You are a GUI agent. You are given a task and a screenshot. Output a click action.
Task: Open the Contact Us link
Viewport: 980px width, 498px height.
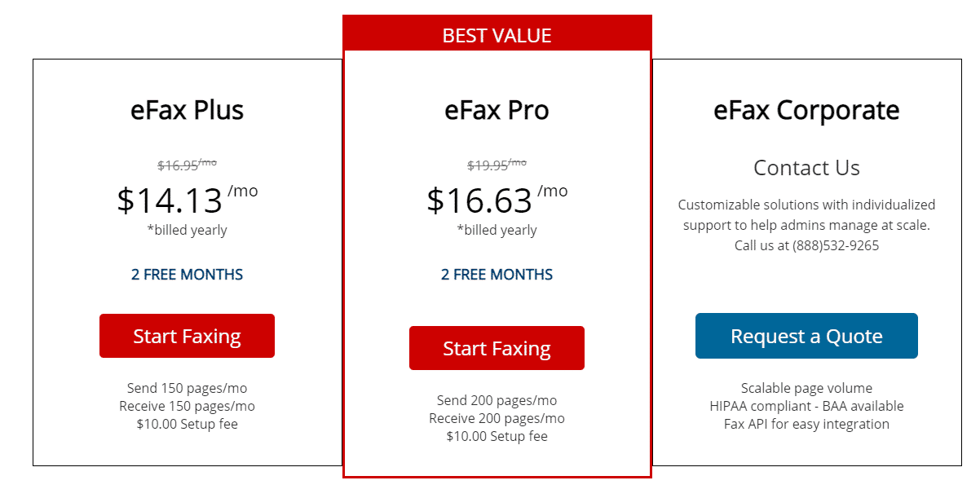806,168
